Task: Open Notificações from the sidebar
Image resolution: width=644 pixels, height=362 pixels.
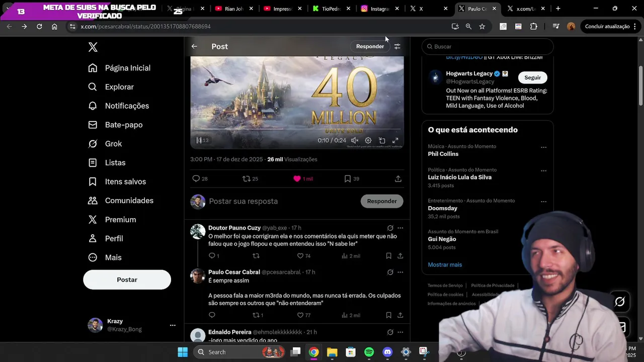Action: (x=119, y=106)
